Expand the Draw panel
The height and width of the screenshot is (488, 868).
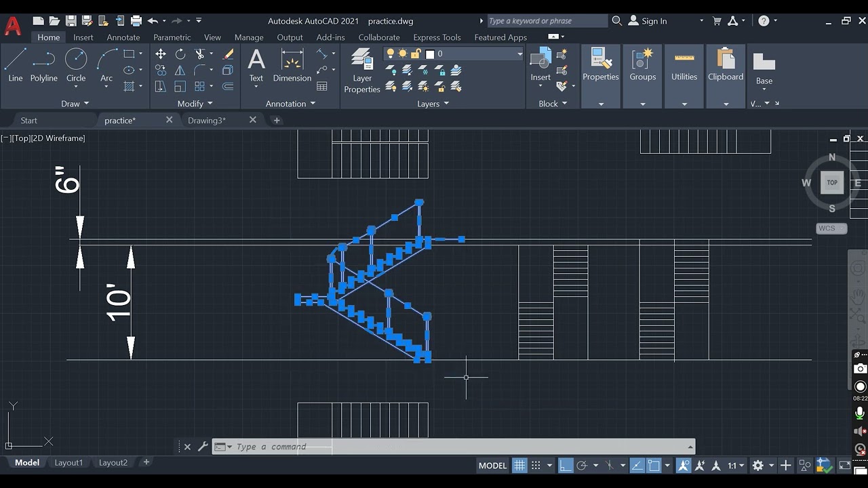pyautogui.click(x=75, y=104)
